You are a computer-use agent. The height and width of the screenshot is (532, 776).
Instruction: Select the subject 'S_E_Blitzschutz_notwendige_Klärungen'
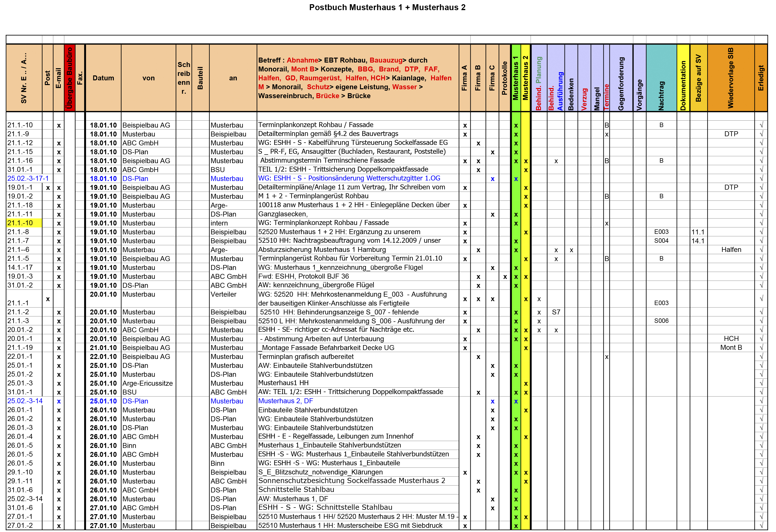click(x=321, y=472)
